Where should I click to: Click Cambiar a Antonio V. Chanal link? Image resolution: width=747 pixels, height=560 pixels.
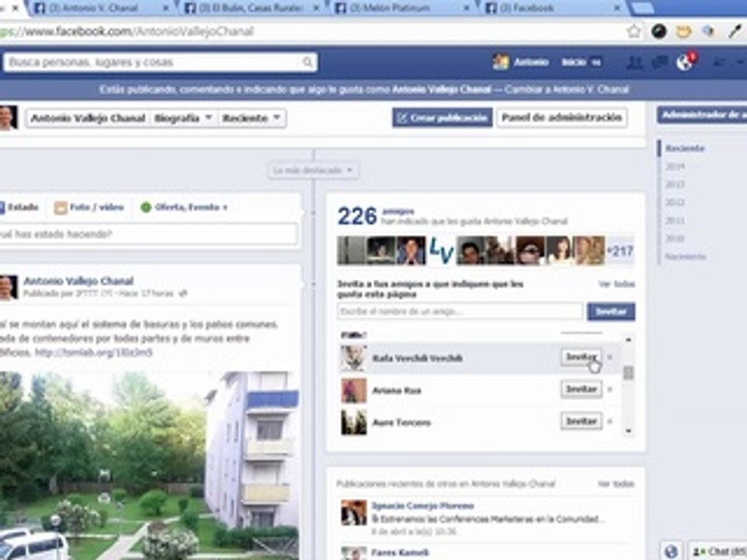pos(567,89)
